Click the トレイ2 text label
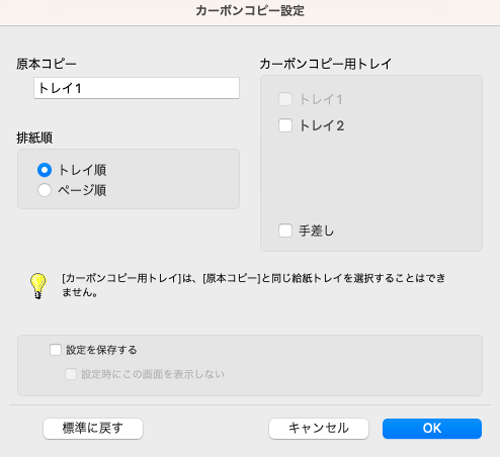The image size is (500, 457). pyautogui.click(x=322, y=126)
